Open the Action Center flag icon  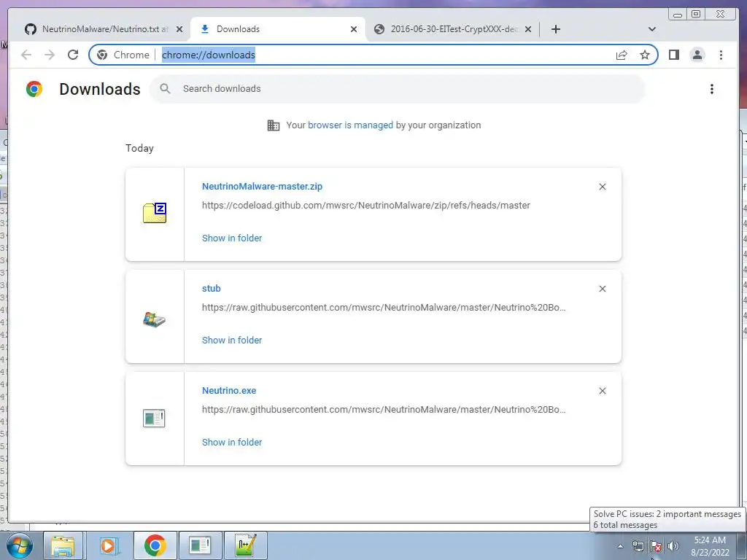[656, 546]
